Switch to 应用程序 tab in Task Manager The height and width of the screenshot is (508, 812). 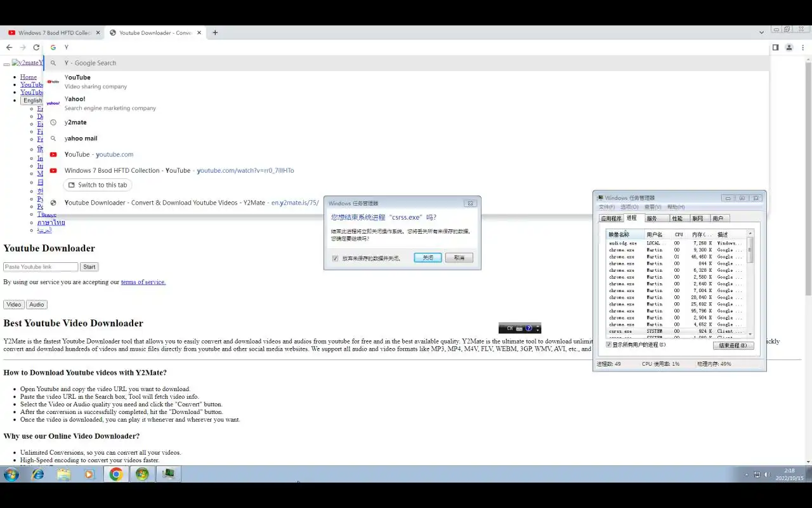click(612, 218)
